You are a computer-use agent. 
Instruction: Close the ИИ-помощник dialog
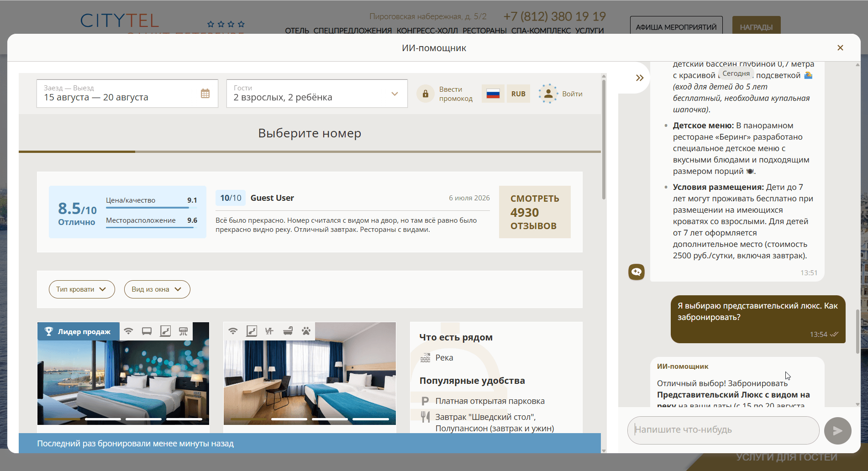pyautogui.click(x=840, y=48)
